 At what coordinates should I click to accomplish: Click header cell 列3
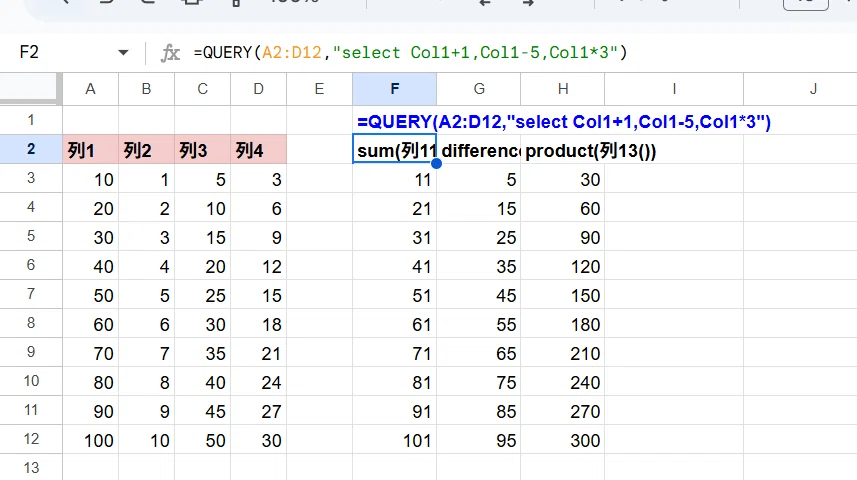tap(203, 149)
